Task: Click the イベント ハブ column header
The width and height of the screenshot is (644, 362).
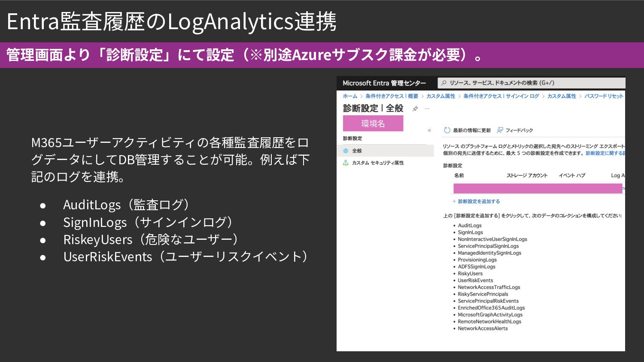Action: coord(572,175)
